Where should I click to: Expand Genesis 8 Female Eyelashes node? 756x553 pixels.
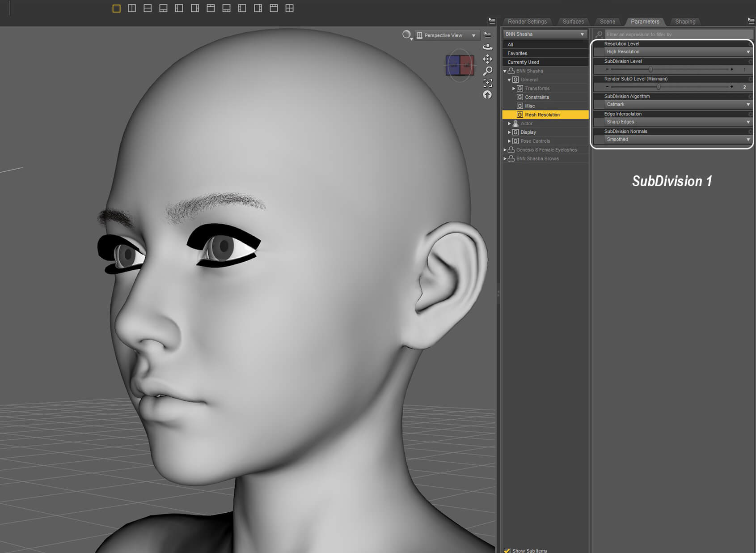505,150
